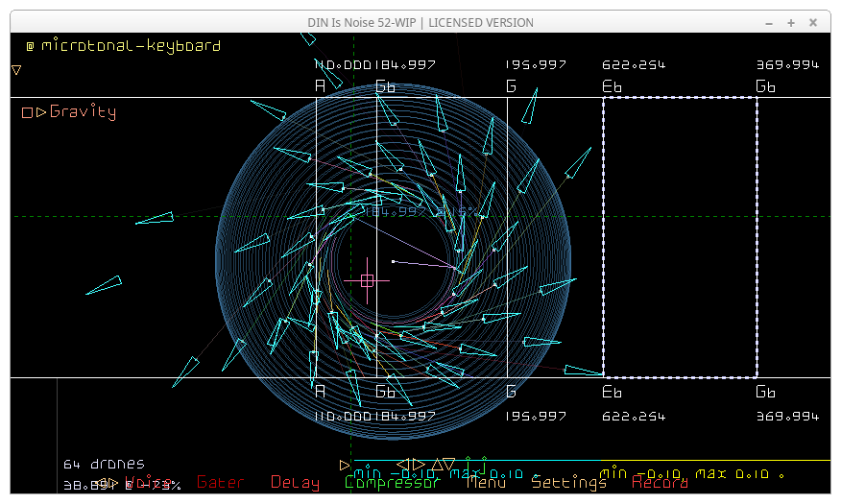Click the red crosshair cursor marker
841x504 pixels.
(x=367, y=280)
